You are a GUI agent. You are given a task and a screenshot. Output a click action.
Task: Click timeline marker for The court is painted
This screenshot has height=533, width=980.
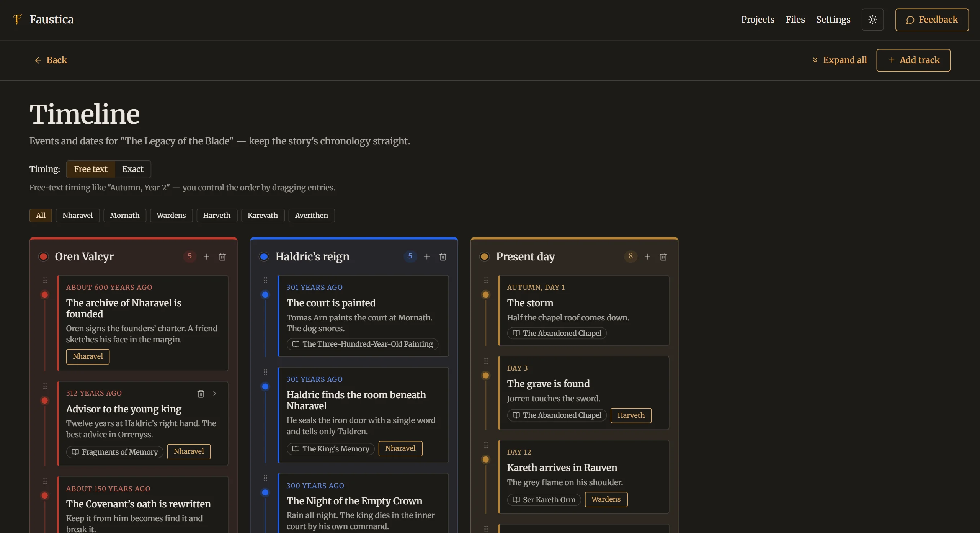pos(265,295)
